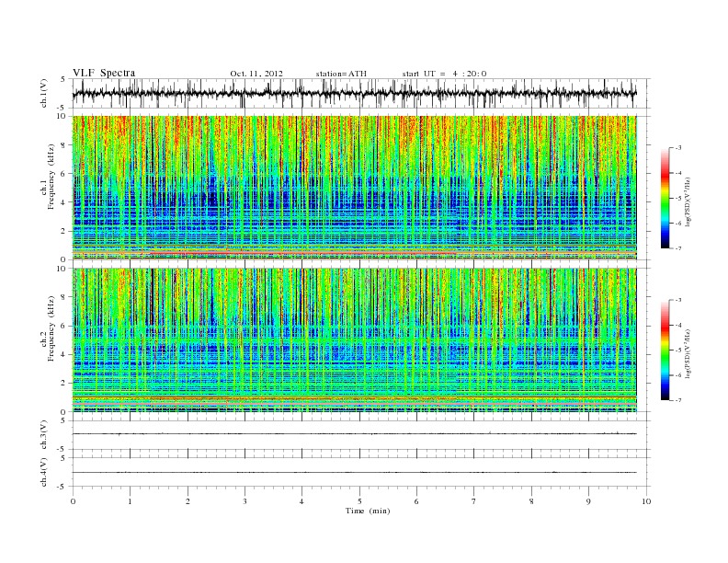Click the 'Time (min)' axis label
The width and height of the screenshot is (728, 563).
[x=368, y=511]
